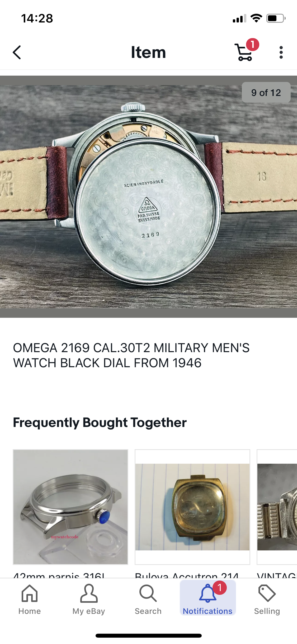Tap the 9 of 12 image counter
Image resolution: width=297 pixels, height=644 pixels.
tap(266, 93)
